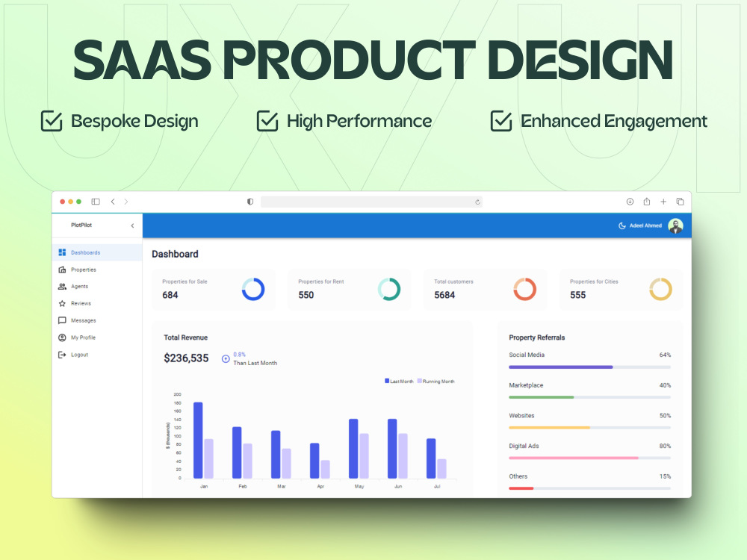
Task: Click the Dashboards grid icon
Action: pyautogui.click(x=62, y=252)
